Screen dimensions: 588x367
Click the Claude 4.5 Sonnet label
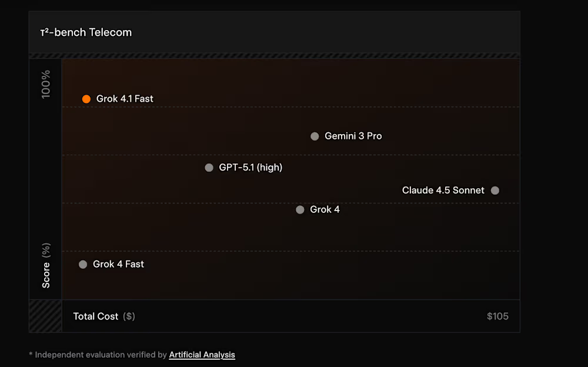443,191
